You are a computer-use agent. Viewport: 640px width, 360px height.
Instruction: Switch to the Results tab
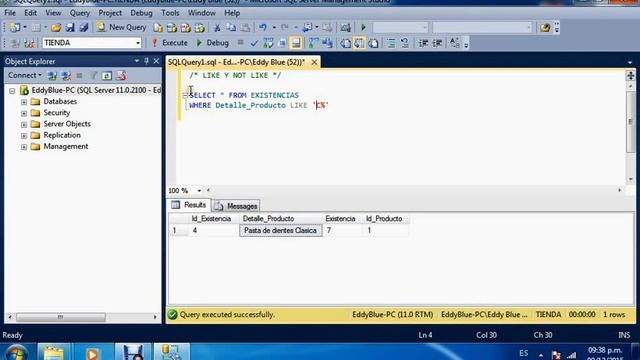point(189,205)
